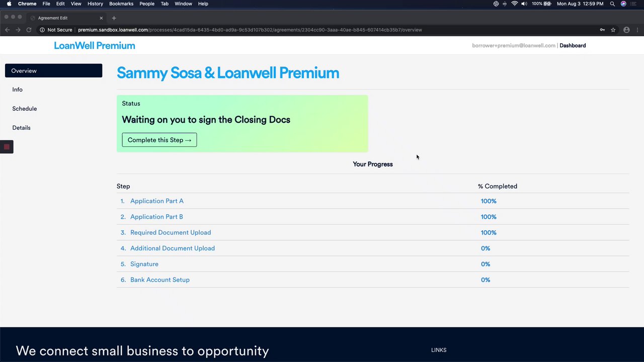Open a new tab with the plus icon

click(x=114, y=18)
